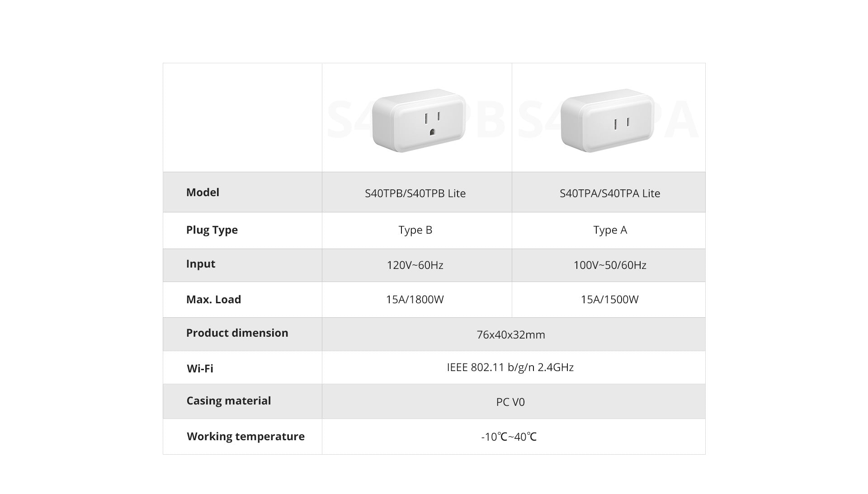Viewport: 868px width, 494px height.
Task: Click the S40TPB three-prong plug image
Action: point(419,120)
